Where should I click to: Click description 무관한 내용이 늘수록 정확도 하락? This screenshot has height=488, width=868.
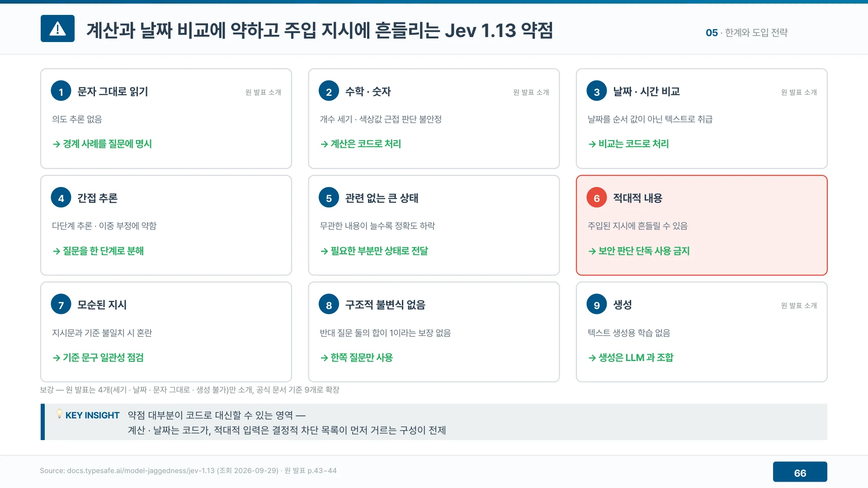pos(377,226)
